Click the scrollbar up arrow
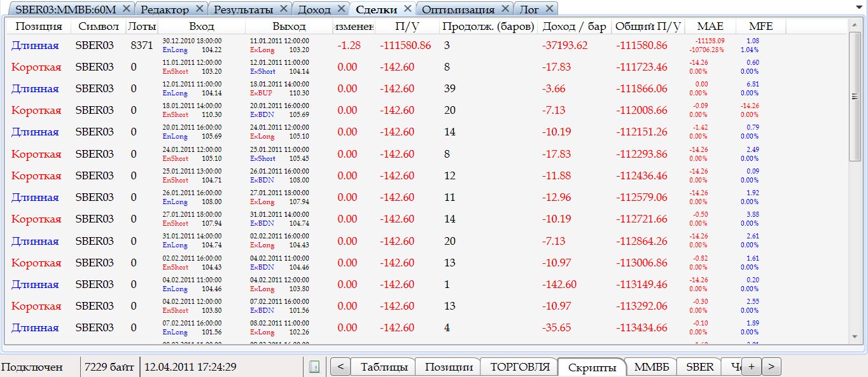The width and height of the screenshot is (868, 377). point(855,25)
